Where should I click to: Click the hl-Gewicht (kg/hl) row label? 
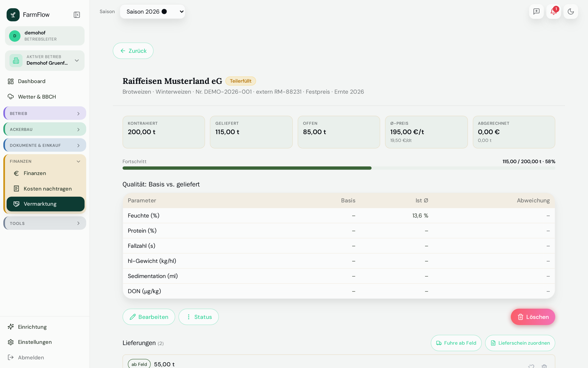click(152, 261)
